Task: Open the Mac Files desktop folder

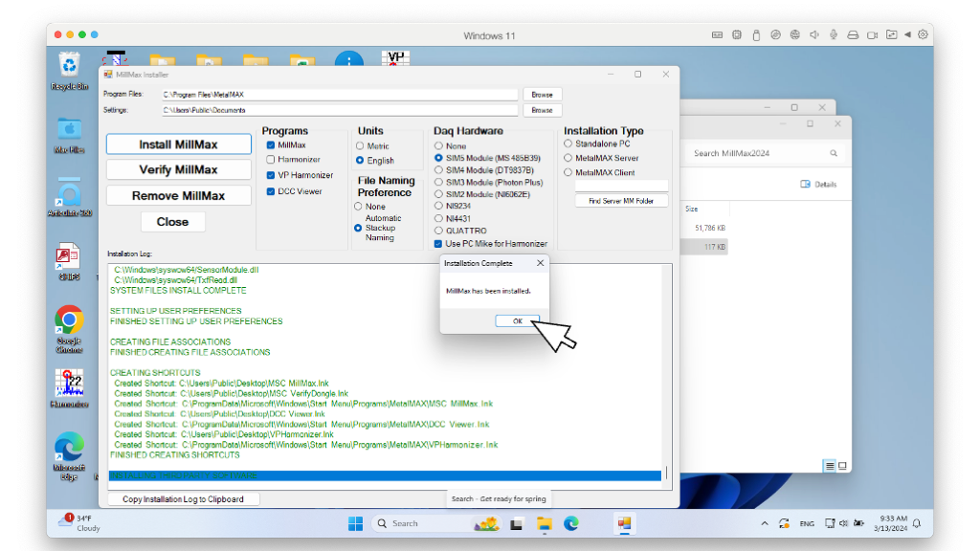Action: [69, 136]
